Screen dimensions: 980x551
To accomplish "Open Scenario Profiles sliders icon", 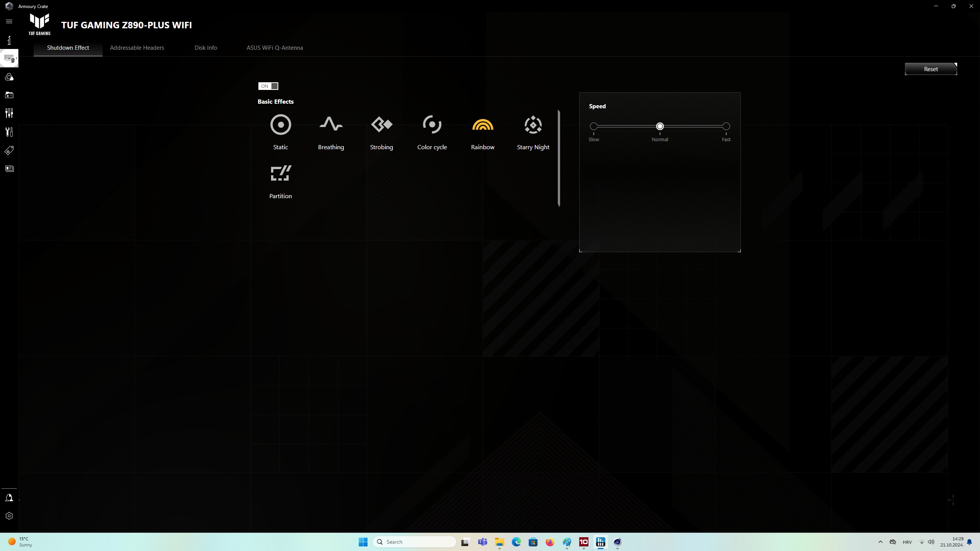I will [9, 113].
